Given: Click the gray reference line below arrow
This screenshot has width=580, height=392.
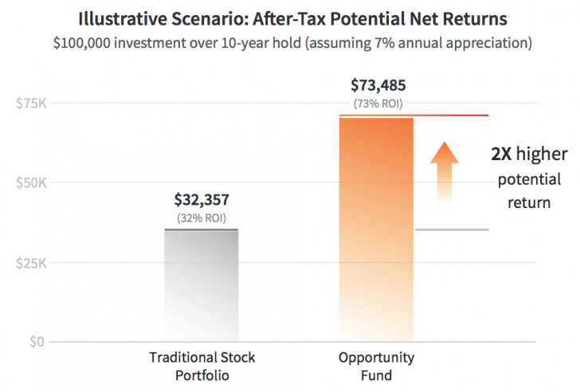Looking at the screenshot, I should 451,229.
